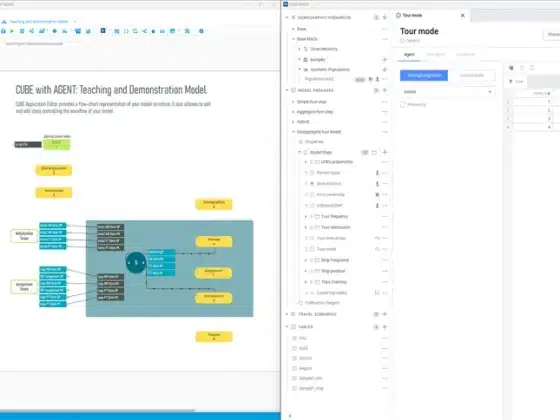The height and width of the screenshot is (420, 560).
Task: Select the Properties item under Disaggregate tour-based
Action: (x=314, y=142)
